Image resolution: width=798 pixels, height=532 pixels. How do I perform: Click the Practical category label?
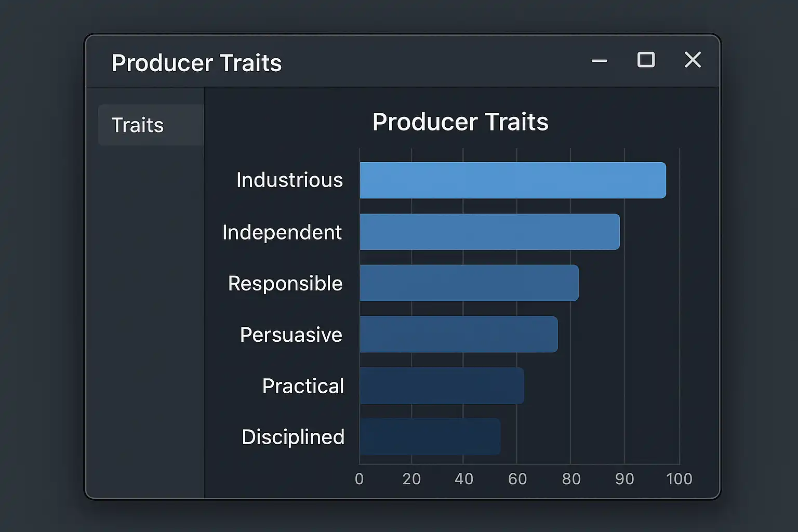pos(303,386)
